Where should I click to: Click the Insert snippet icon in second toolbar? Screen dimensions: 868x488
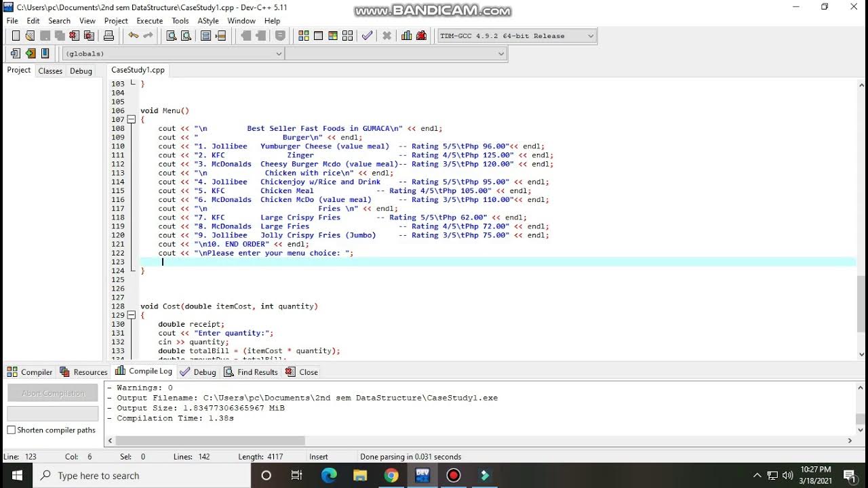(16, 54)
